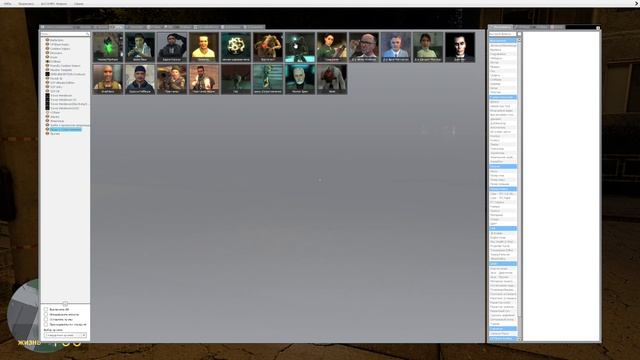Screen dimensions: 640x360
Task: Spawn the dark red silhouette figure NPC
Action: (236, 79)
